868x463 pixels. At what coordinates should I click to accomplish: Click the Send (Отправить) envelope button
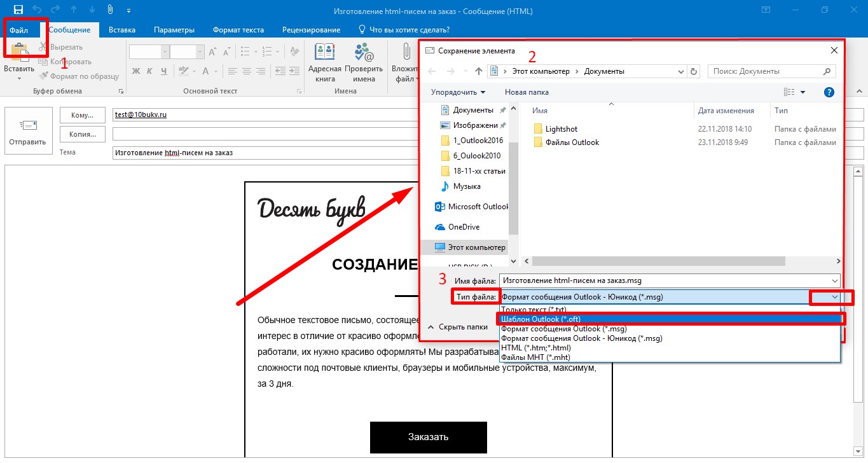27,132
